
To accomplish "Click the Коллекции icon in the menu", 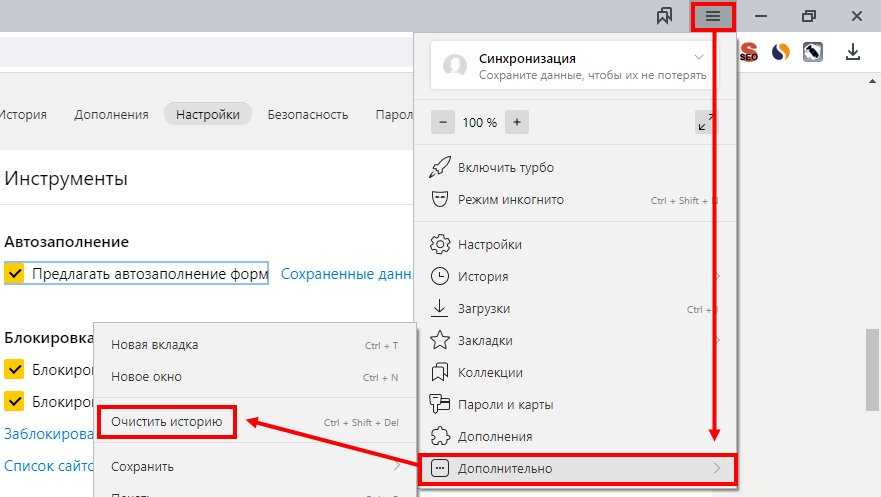I will (438, 372).
